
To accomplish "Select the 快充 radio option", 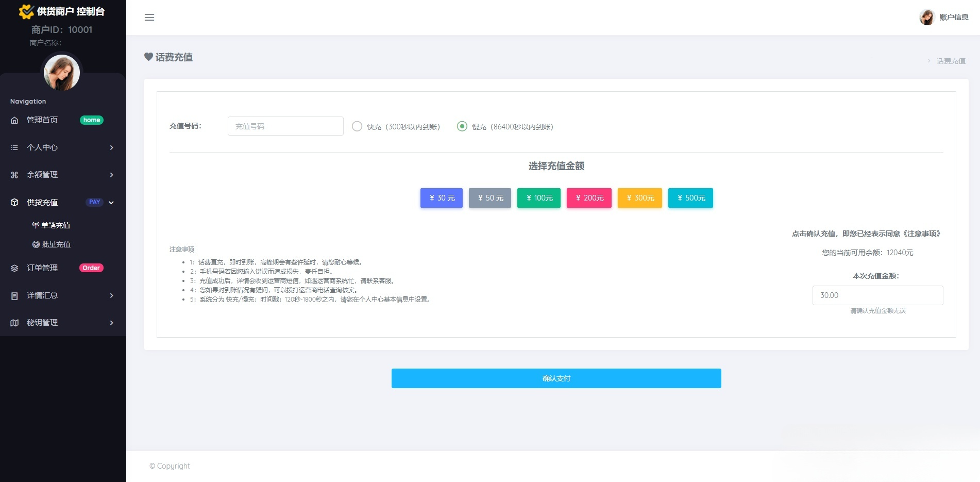I will 357,126.
